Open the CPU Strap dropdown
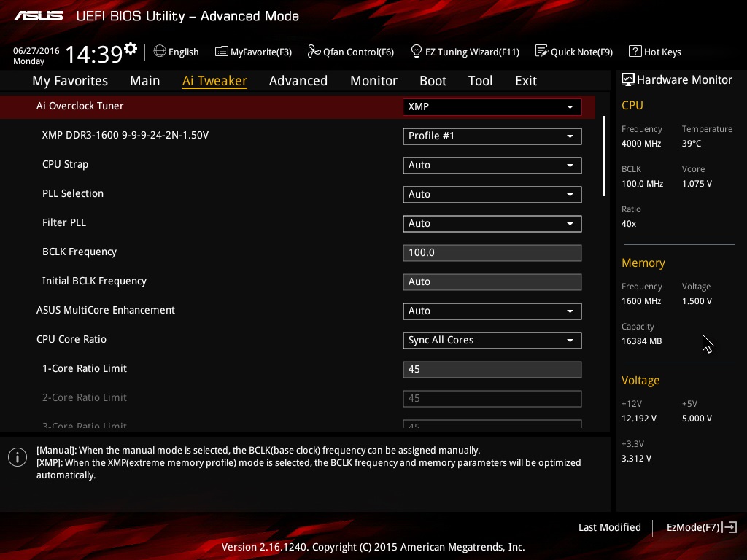 (492, 166)
